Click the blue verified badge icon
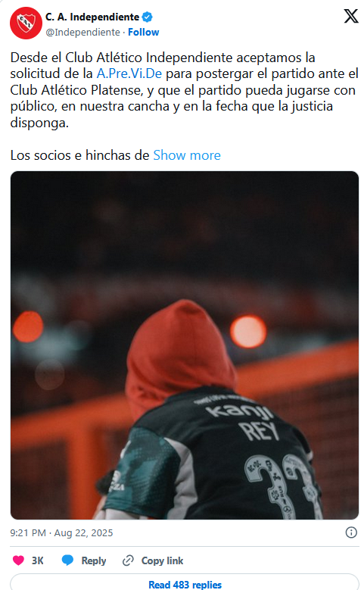The width and height of the screenshot is (364, 590). coord(147,17)
